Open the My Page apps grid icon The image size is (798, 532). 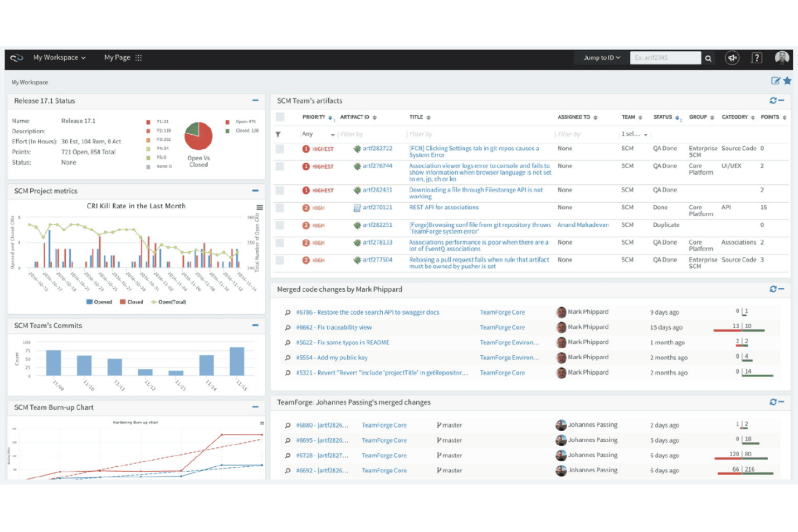click(139, 58)
